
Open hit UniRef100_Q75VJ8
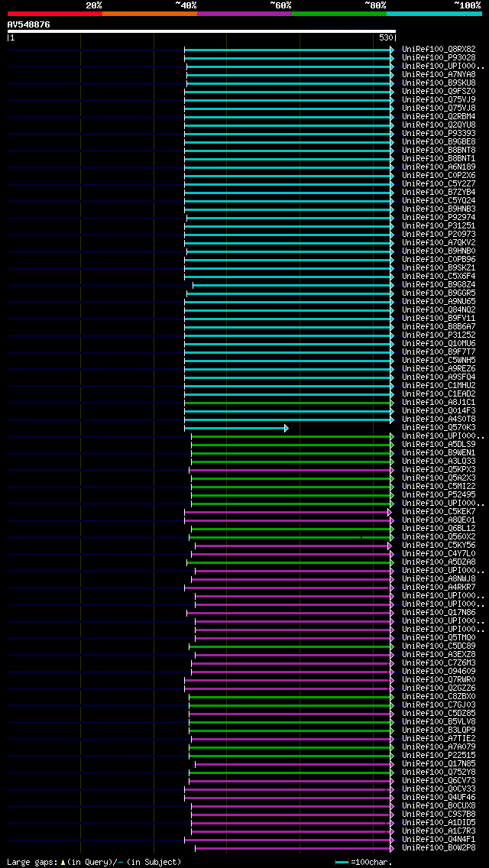(439, 108)
